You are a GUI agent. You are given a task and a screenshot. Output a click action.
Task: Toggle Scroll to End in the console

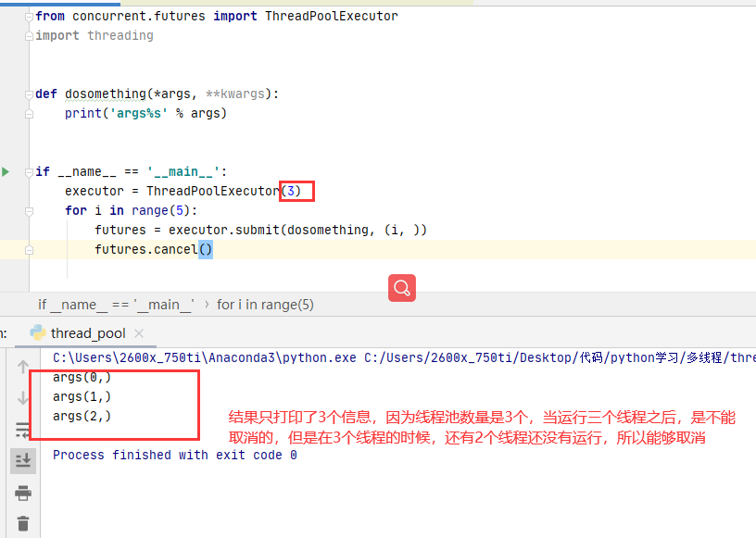tap(23, 460)
